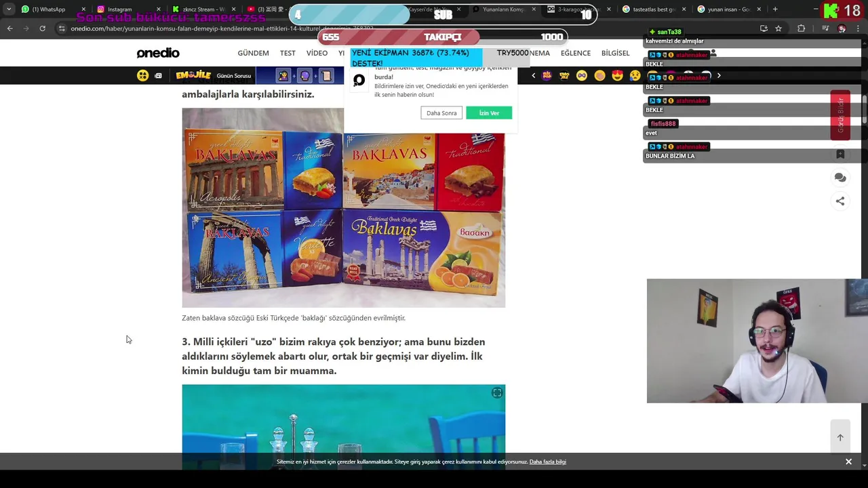Save article with bookmark sidebar icon
868x488 pixels.
840,155
